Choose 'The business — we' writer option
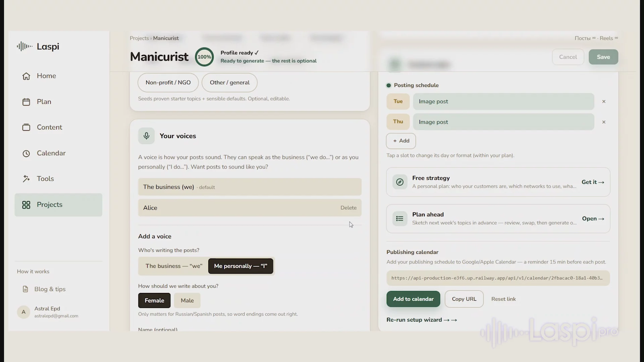Viewport: 644px width, 362px height. pyautogui.click(x=174, y=266)
